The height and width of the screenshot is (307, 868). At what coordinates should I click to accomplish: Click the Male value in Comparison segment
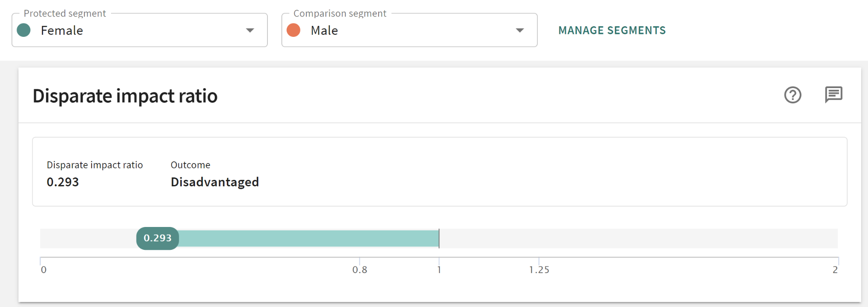click(x=324, y=30)
